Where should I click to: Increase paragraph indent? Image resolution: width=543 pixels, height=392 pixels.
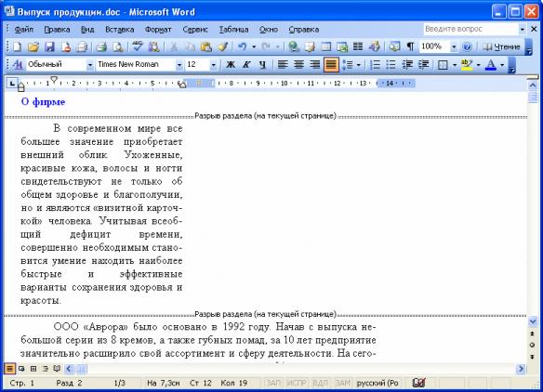coord(424,65)
